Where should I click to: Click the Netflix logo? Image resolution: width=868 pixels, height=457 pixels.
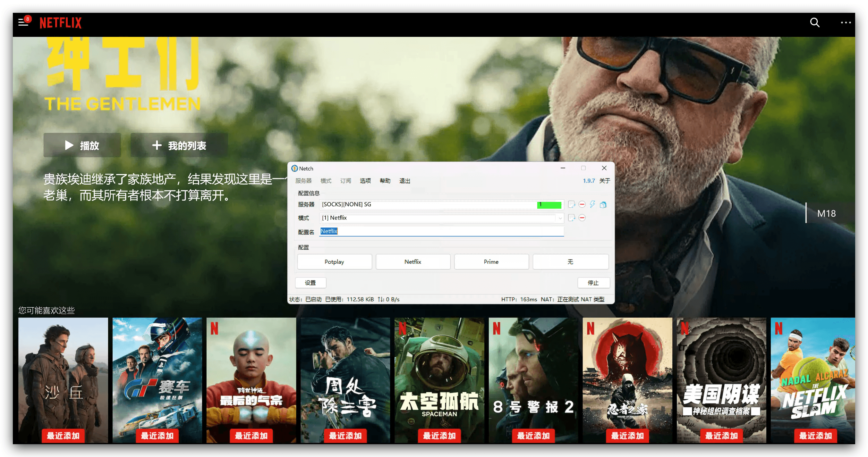point(61,23)
